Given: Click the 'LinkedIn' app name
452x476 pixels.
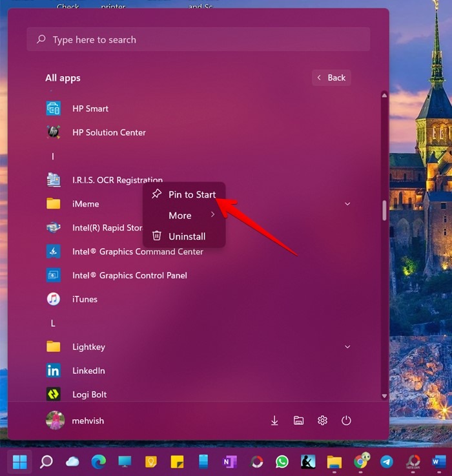Looking at the screenshot, I should [x=88, y=371].
